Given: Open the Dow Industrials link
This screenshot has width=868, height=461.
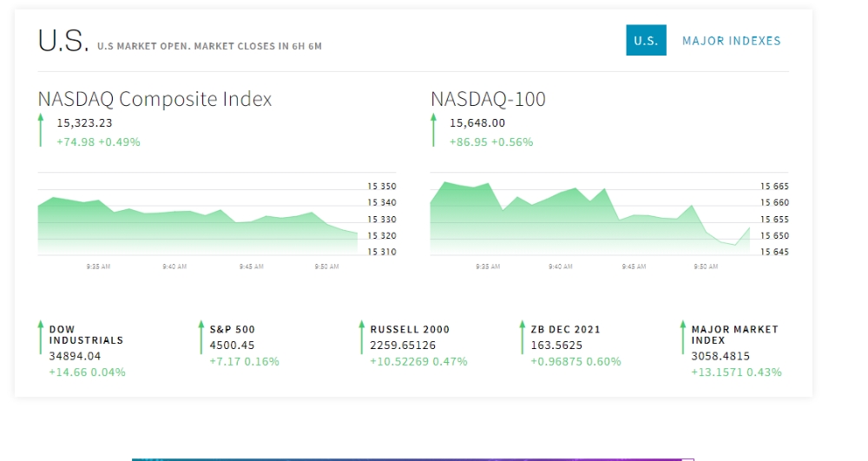Looking at the screenshot, I should [x=86, y=335].
